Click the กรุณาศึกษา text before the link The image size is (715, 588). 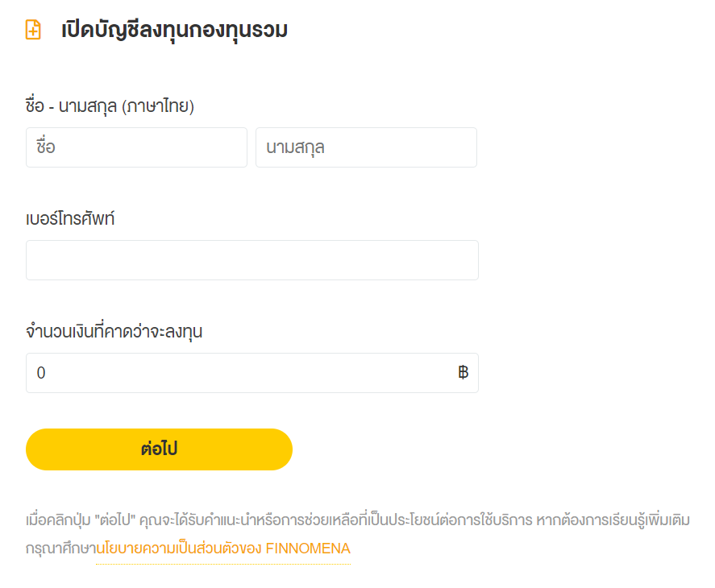click(x=60, y=549)
